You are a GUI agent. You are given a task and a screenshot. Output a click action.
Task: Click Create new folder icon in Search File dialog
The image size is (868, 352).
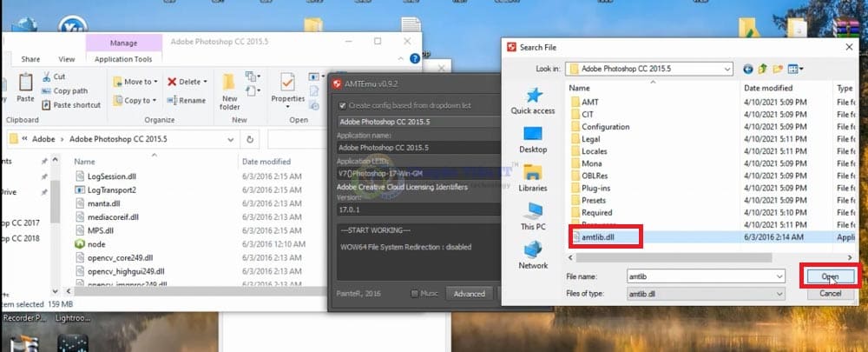tap(778, 70)
